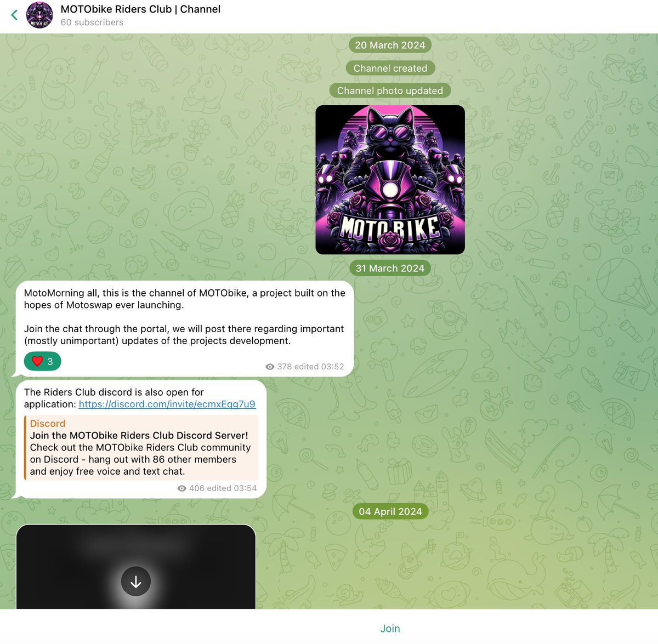The image size is (658, 644).
Task: Open the MOTObike Riders Club channel title
Action: 140,9
